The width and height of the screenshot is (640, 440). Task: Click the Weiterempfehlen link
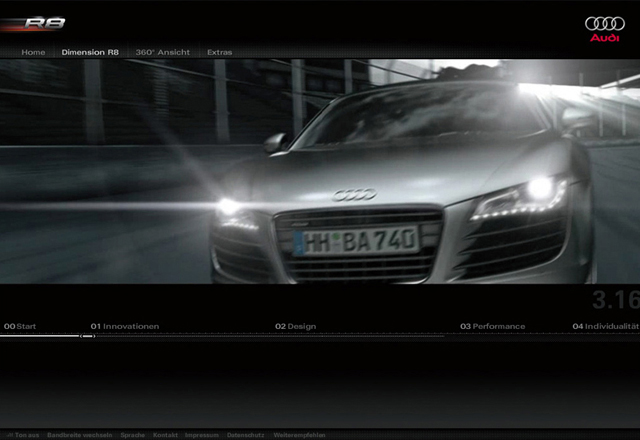click(x=299, y=435)
